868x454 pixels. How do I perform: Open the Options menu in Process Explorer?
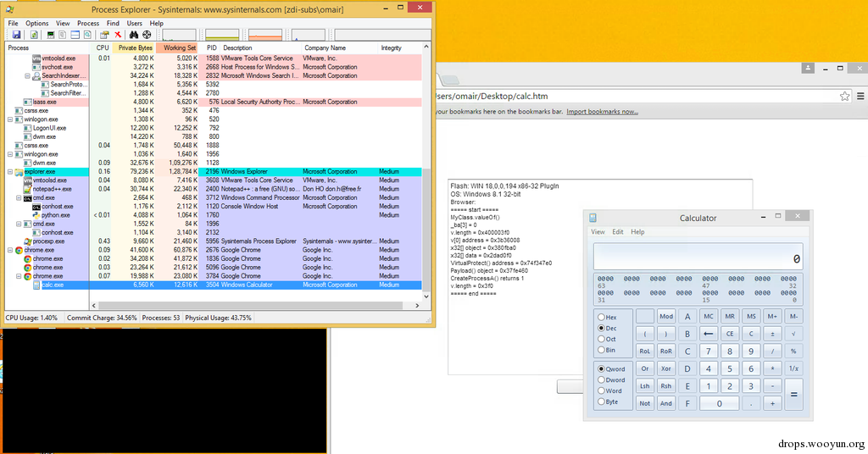[37, 23]
